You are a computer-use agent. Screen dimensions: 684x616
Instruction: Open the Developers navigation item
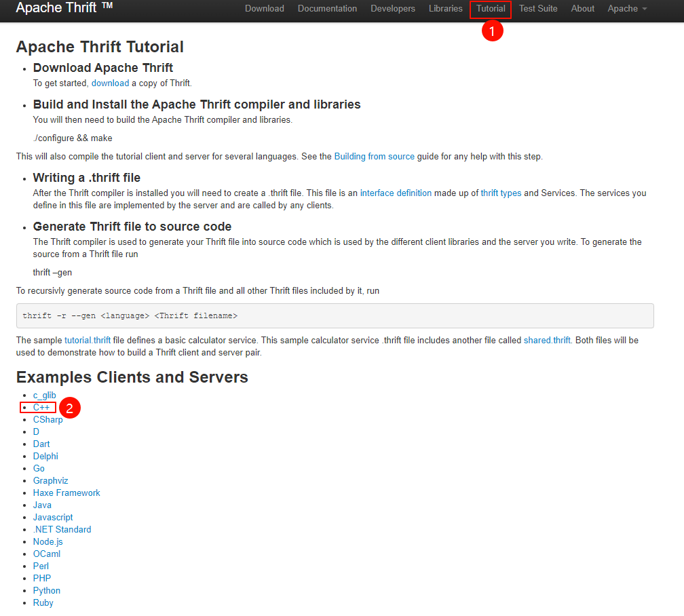[x=393, y=9]
